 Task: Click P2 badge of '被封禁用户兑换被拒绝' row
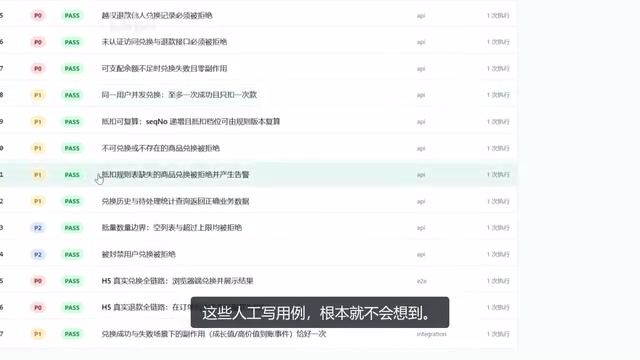point(38,254)
